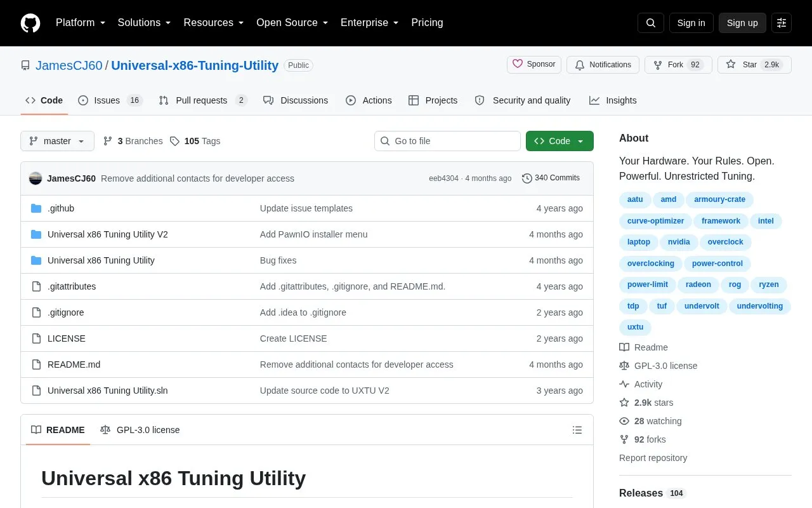The height and width of the screenshot is (508, 812).
Task: Open 105 Tags link
Action: 195,141
